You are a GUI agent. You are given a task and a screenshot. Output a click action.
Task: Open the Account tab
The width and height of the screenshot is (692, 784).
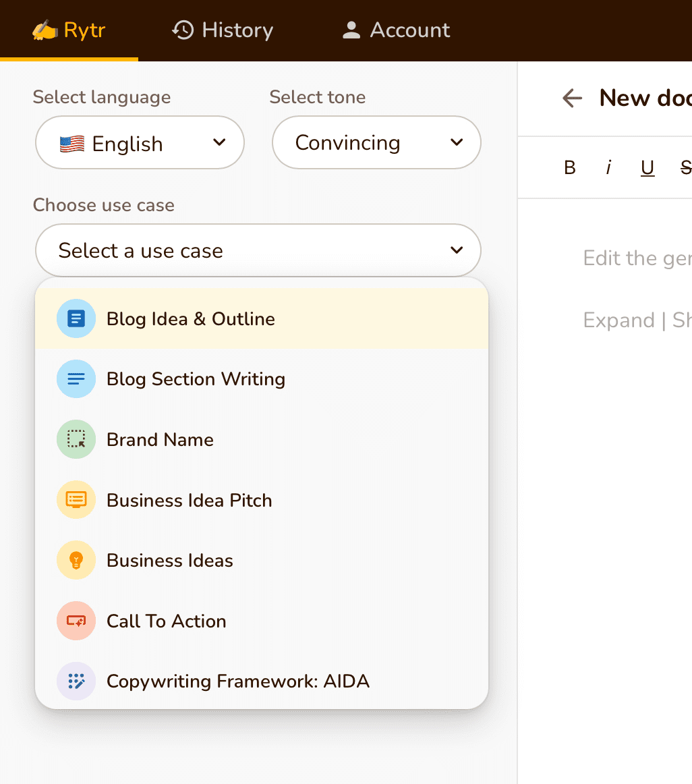coord(396,30)
